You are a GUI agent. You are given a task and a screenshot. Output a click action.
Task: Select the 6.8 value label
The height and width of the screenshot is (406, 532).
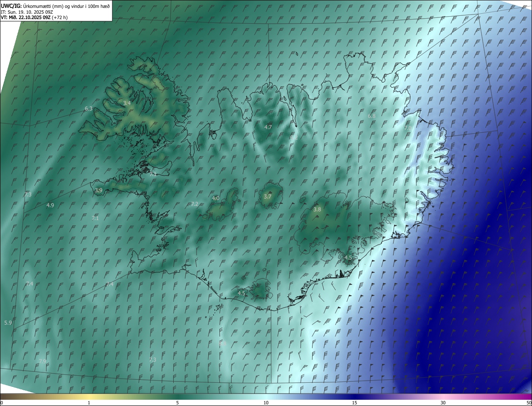pos(372,116)
